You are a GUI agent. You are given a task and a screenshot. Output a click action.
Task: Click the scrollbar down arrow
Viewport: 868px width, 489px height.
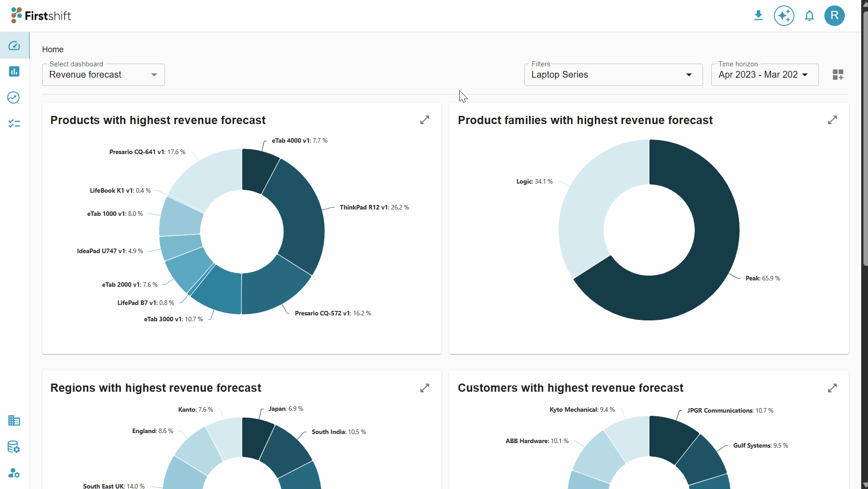pyautogui.click(x=864, y=485)
